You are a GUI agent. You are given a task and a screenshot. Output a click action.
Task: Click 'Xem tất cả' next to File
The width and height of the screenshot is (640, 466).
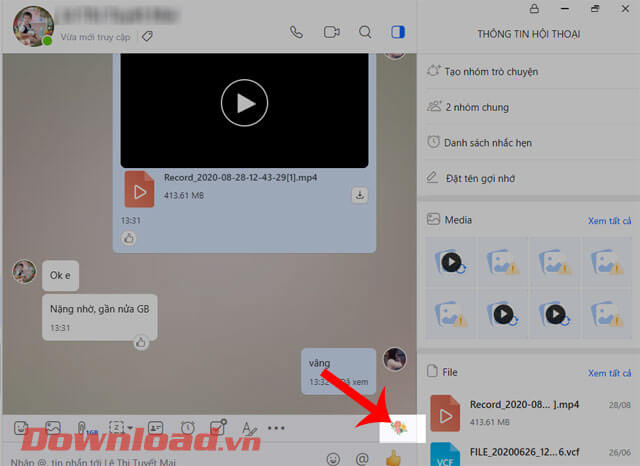[609, 373]
